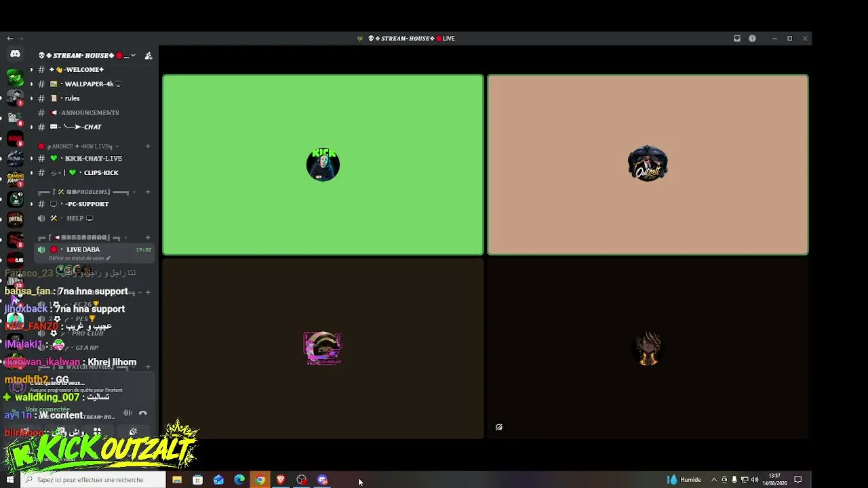868x488 pixels.
Task: Open the taskbar clock and date
Action: (775, 480)
